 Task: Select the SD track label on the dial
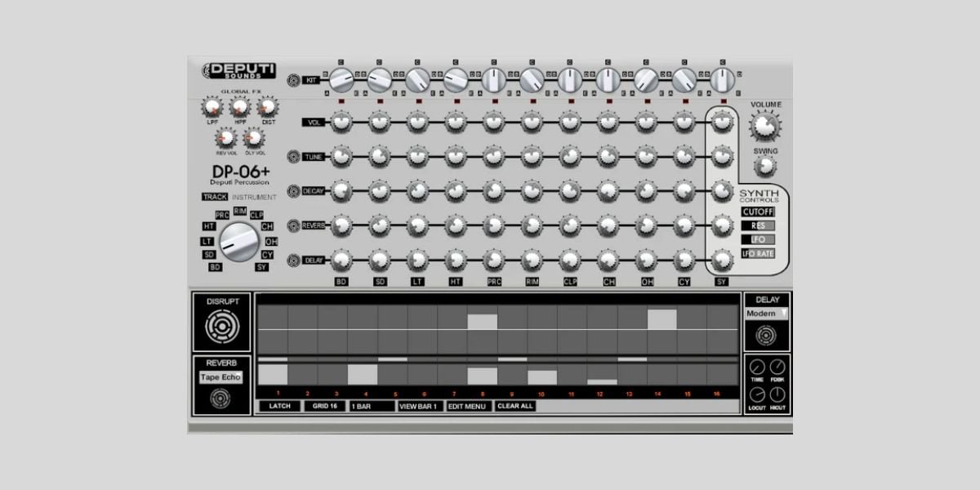[x=207, y=255]
